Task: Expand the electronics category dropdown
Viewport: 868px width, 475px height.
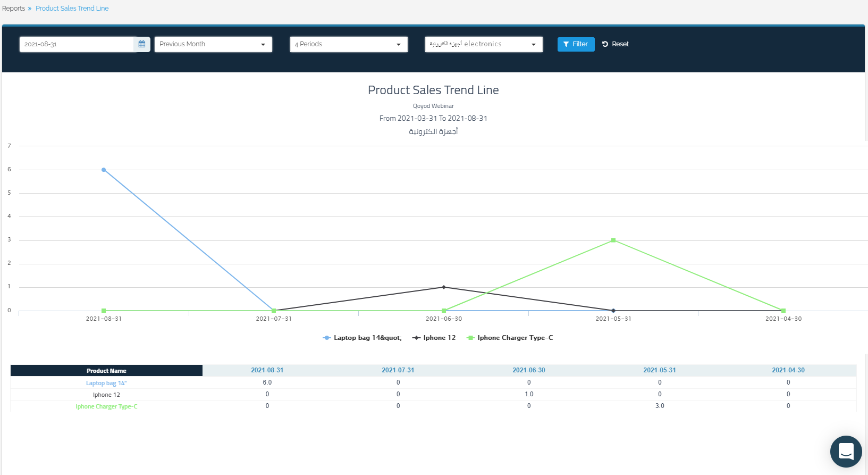Action: 484,44
